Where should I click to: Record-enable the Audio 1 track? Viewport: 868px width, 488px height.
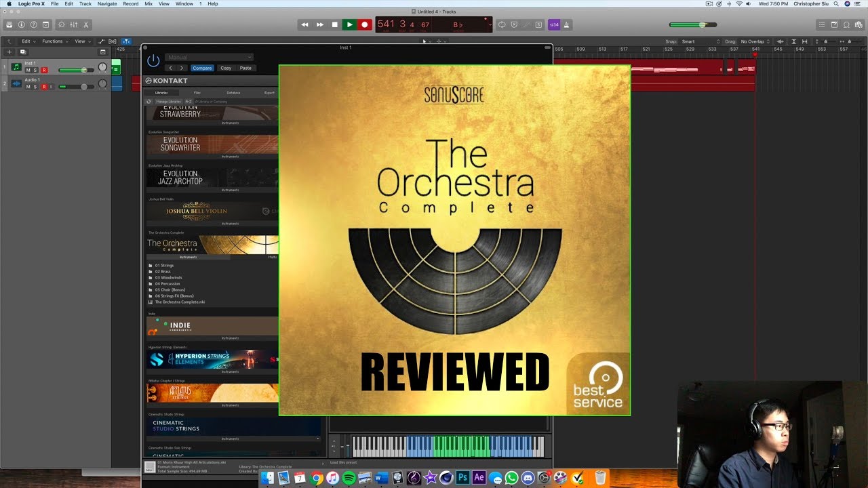pos(44,87)
